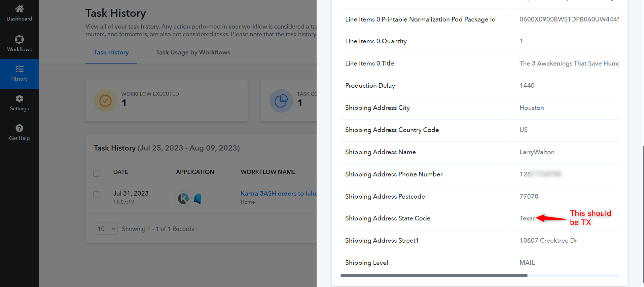Viewport: 644px width, 287px height.
Task: Open the Kartra 3ASH orders to lulu link
Action: coord(278,193)
